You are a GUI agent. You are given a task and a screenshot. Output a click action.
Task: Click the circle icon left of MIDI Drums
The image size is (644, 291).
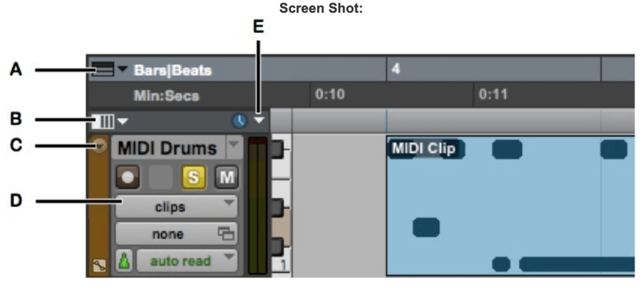(x=100, y=146)
